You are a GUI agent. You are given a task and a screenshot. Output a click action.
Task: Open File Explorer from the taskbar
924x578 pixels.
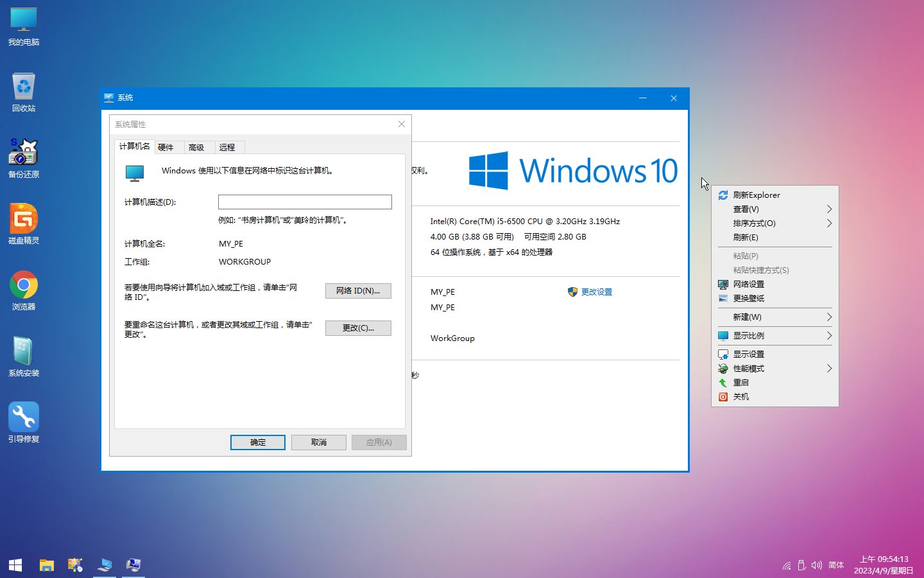[46, 565]
